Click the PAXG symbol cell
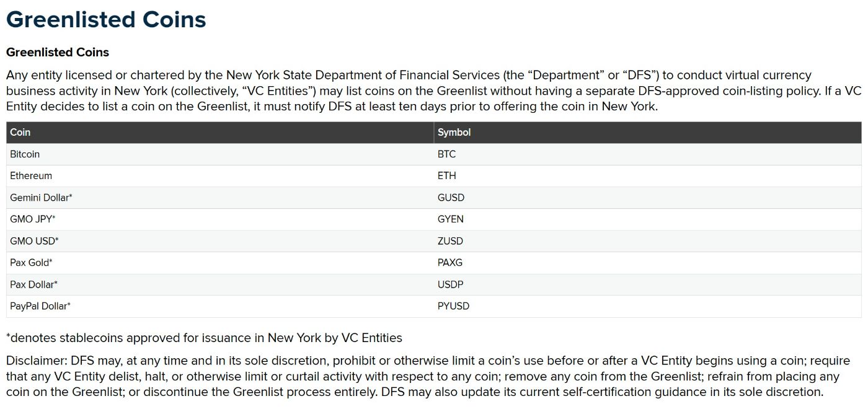 450,263
